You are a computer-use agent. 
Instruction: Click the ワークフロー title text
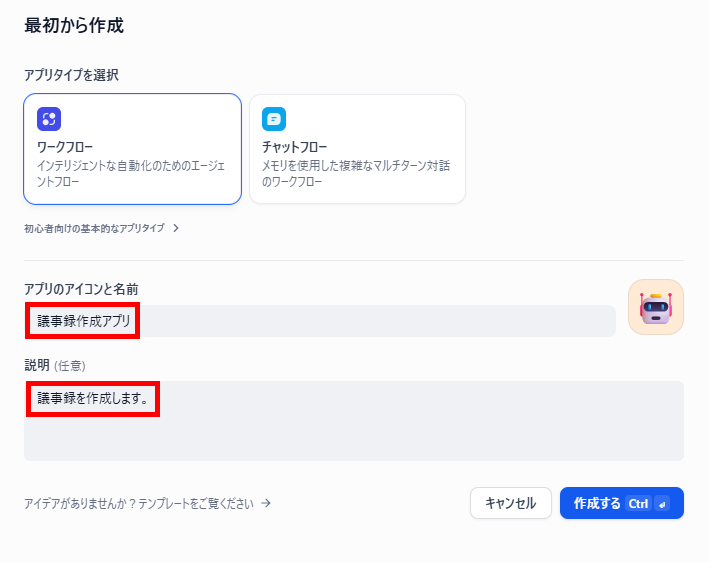pos(65,147)
